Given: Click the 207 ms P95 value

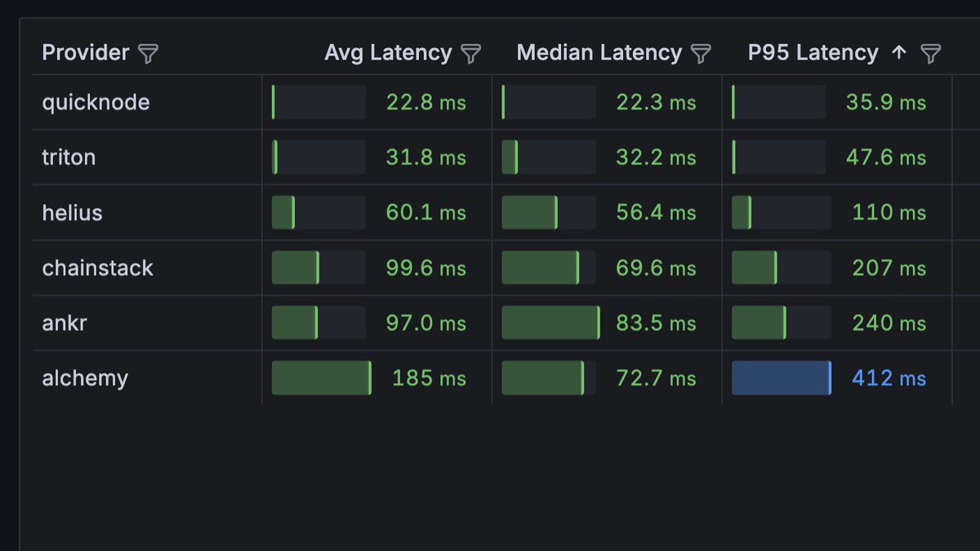Looking at the screenshot, I should pyautogui.click(x=889, y=268).
